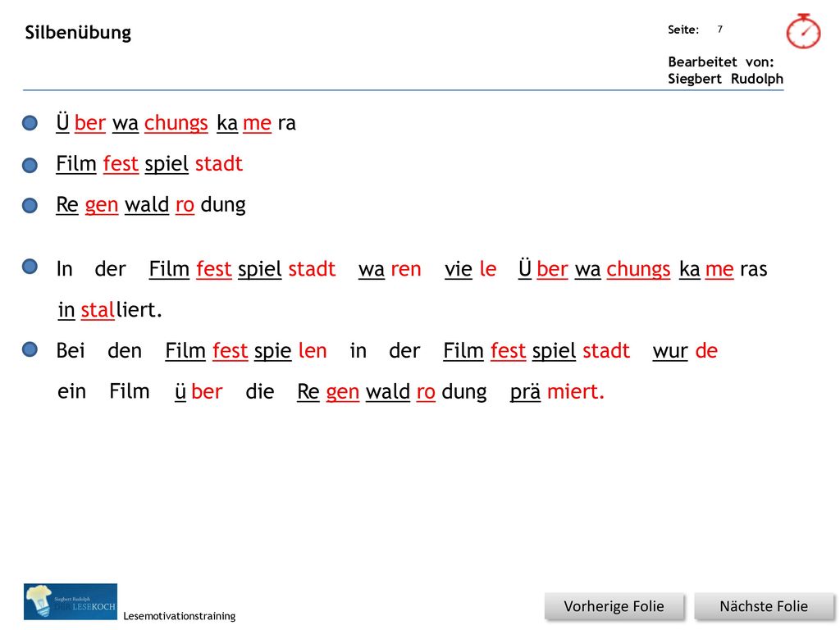Click the word 'Bei'

tap(71, 351)
